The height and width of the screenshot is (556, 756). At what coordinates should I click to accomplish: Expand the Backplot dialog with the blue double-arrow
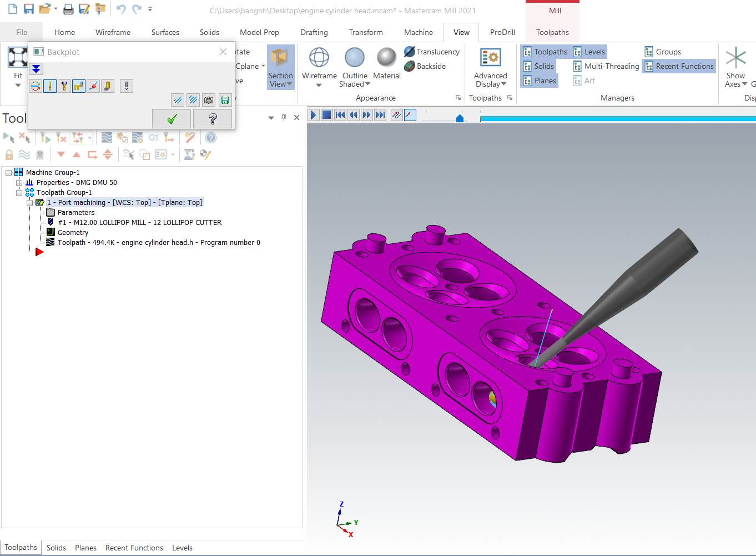(36, 69)
